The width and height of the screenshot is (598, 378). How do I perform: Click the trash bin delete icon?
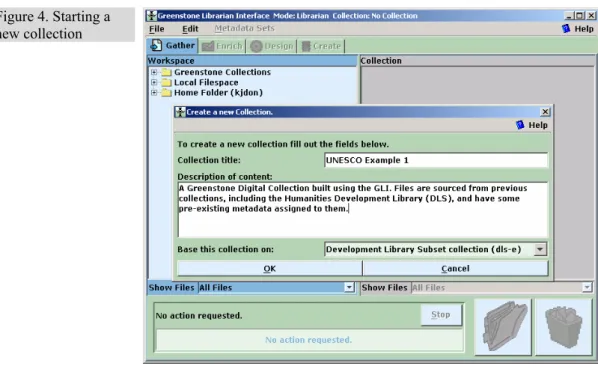[564, 327]
